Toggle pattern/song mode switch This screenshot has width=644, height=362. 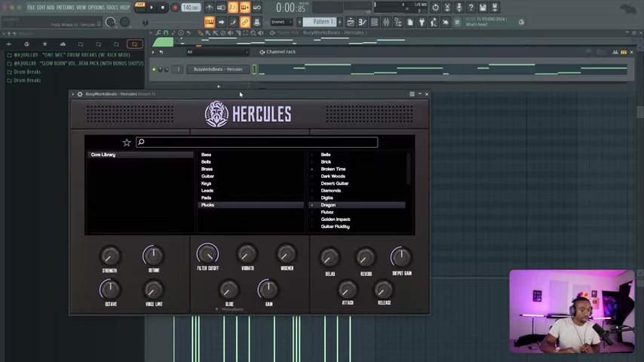(x=140, y=7)
